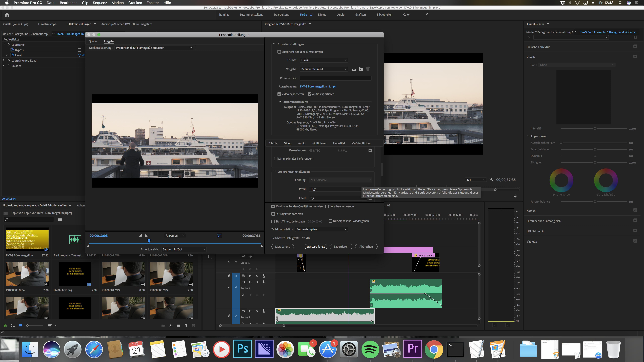Image resolution: width=644 pixels, height=362 pixels.
Task: Uncheck Video exportieren
Action: (279, 94)
